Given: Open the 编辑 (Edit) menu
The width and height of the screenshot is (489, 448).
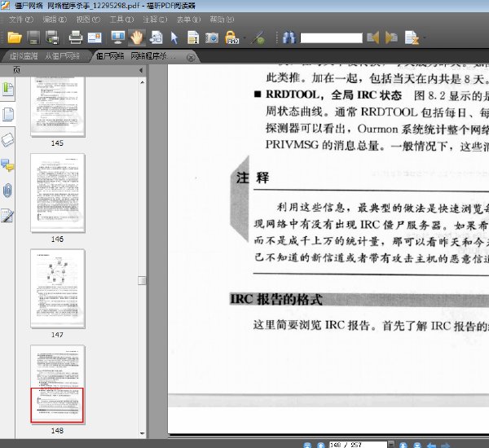Looking at the screenshot, I should pyautogui.click(x=55, y=20).
